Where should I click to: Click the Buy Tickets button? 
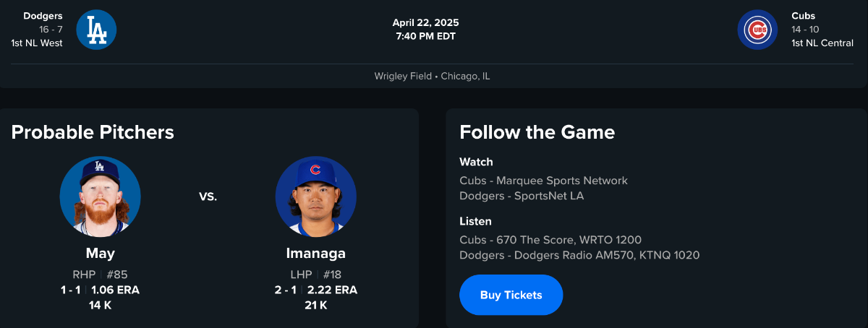[511, 295]
